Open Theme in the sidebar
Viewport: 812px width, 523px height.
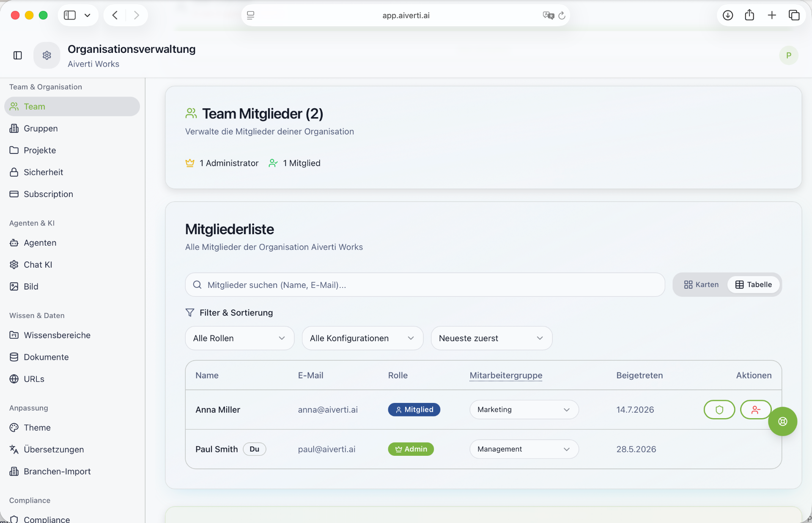[x=72, y=427]
